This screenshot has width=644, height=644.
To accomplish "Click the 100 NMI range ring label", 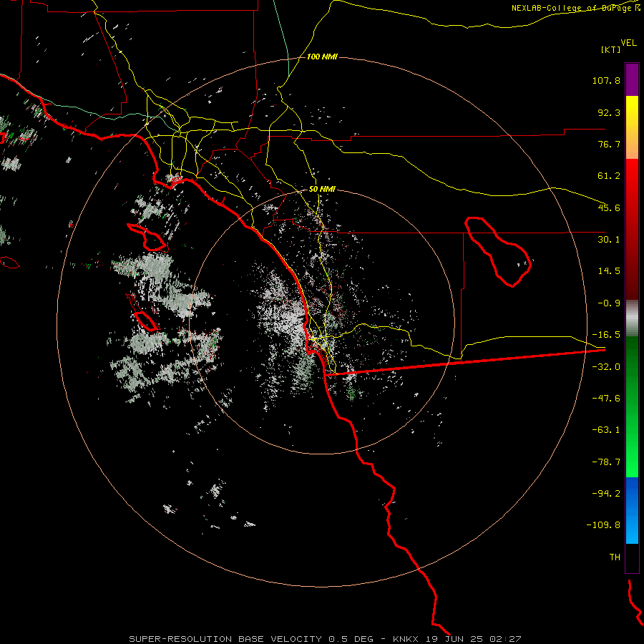I will pyautogui.click(x=322, y=57).
